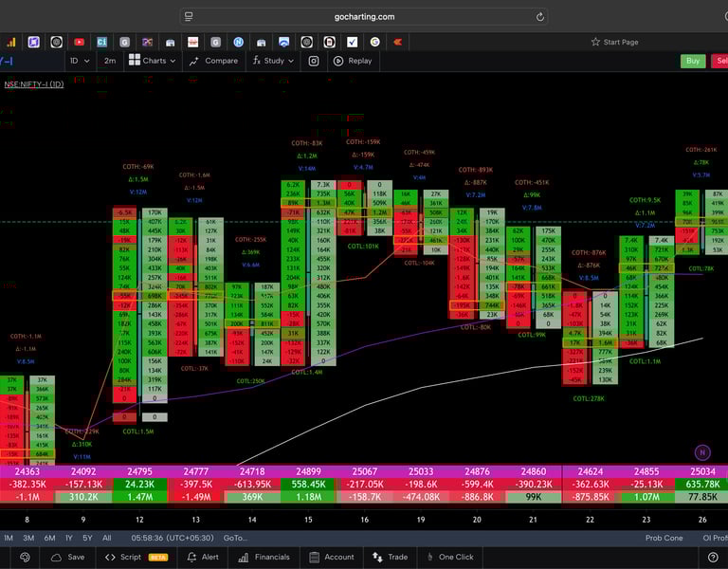The image size is (728, 569).
Task: Open the bar-chart bookmark icon in favorites
Action: point(10,43)
